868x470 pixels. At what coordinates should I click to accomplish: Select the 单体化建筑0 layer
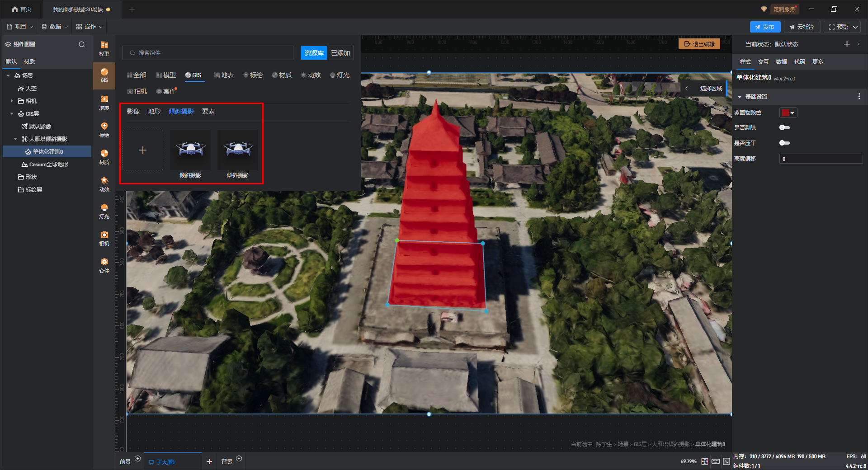click(47, 151)
